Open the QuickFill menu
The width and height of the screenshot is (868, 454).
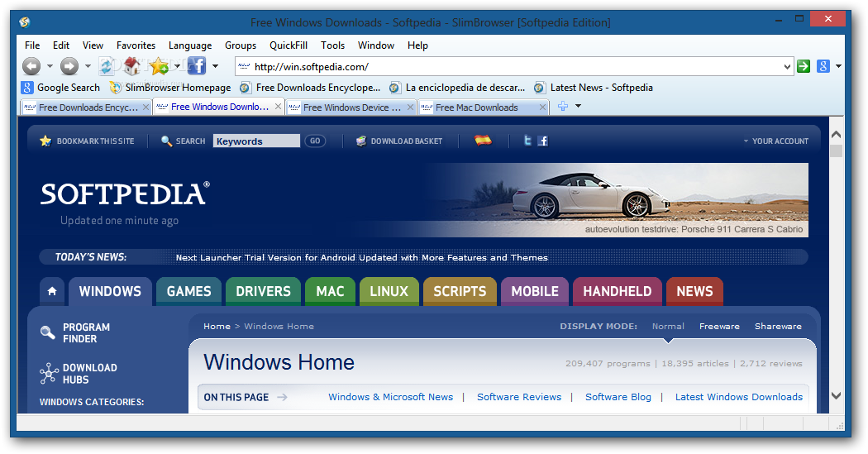[289, 45]
